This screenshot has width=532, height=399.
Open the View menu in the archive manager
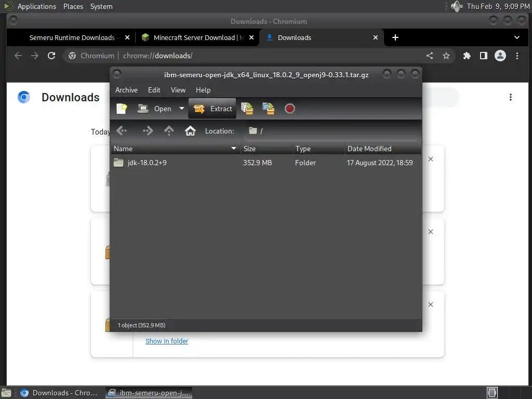[x=178, y=90]
